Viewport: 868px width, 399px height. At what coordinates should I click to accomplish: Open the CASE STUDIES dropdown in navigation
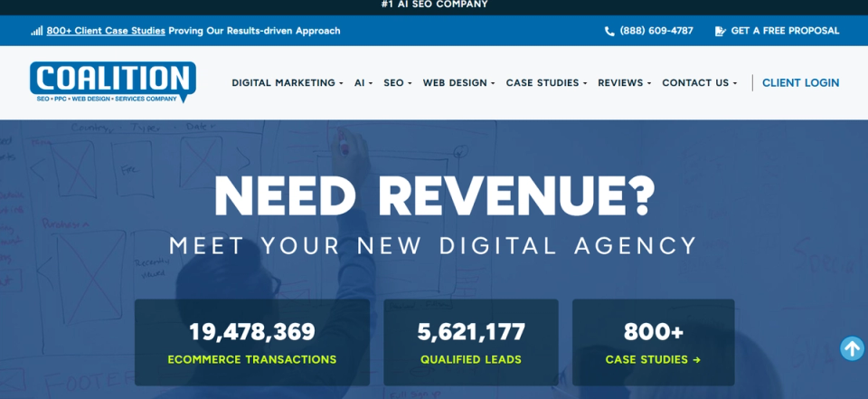(x=546, y=82)
